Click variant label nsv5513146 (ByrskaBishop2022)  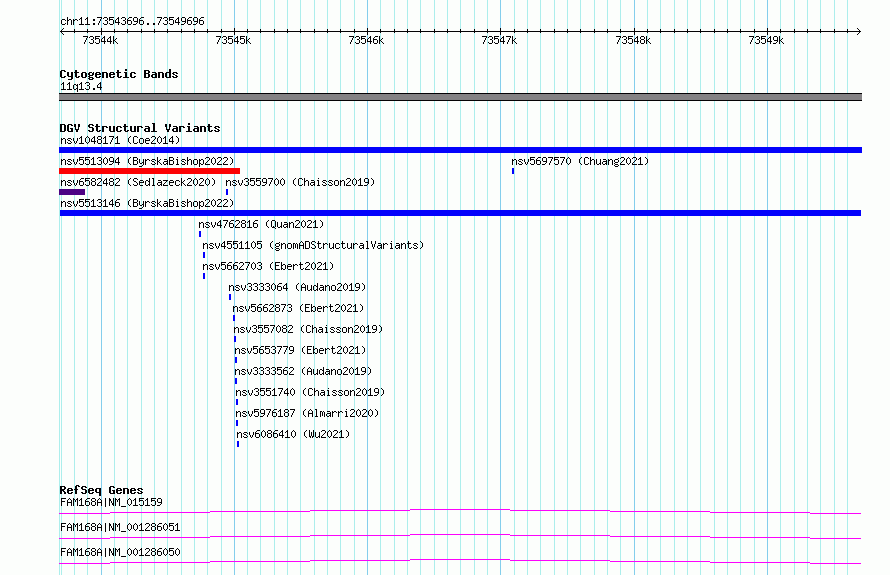point(147,203)
